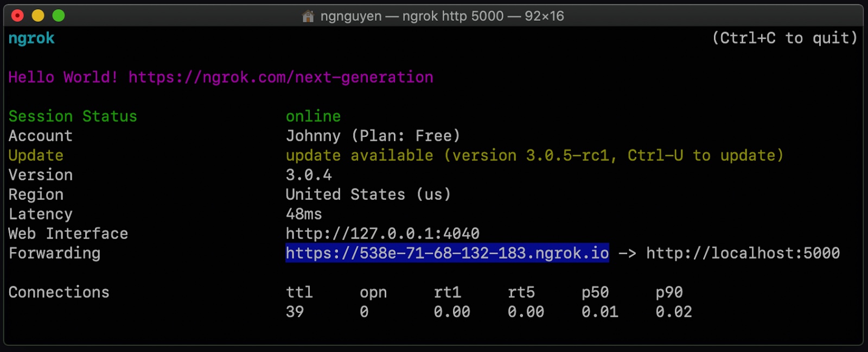Click the yellow 'Update' label
The width and height of the screenshot is (868, 352).
tap(36, 155)
